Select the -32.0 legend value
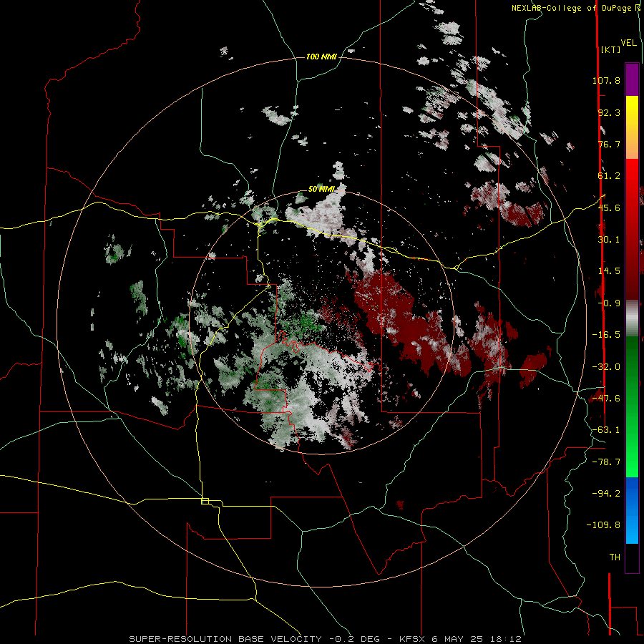 (606, 367)
